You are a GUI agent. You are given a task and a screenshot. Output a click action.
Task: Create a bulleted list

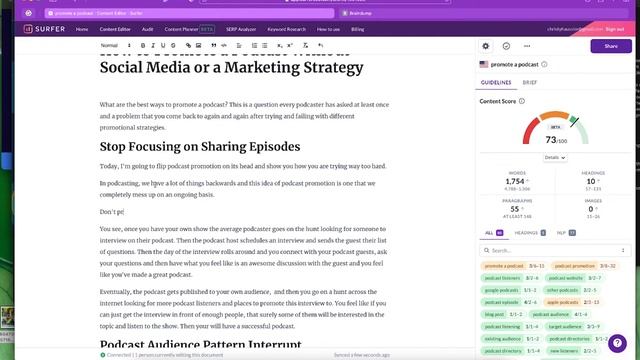point(264,45)
